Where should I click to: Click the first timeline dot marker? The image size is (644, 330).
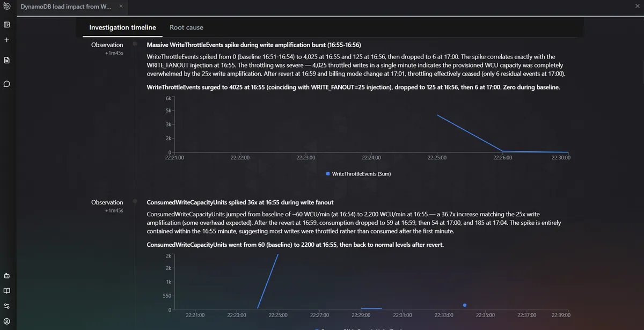pos(135,44)
